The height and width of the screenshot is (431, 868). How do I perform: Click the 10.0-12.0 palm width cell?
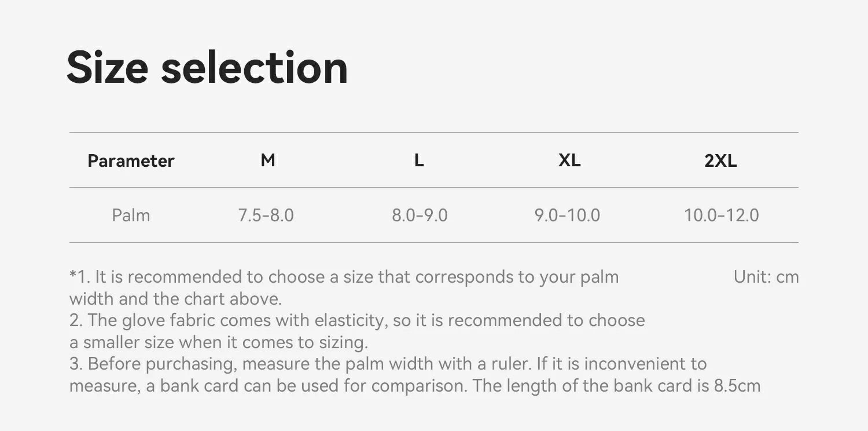[x=722, y=216]
